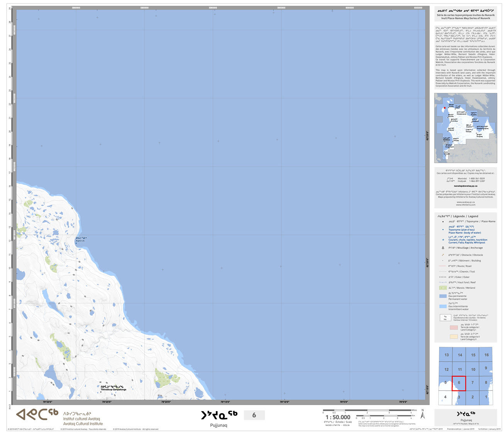
Task: Open the www.infotierra.com link
Action: click(465, 205)
